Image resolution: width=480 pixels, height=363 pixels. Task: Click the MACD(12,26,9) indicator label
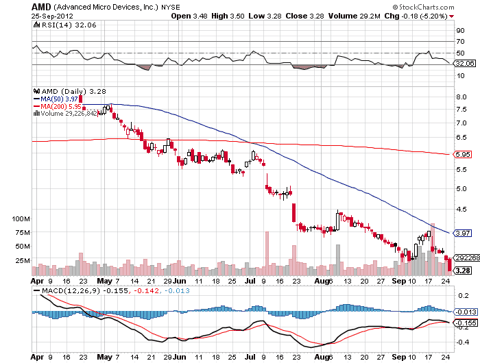pyautogui.click(x=71, y=291)
